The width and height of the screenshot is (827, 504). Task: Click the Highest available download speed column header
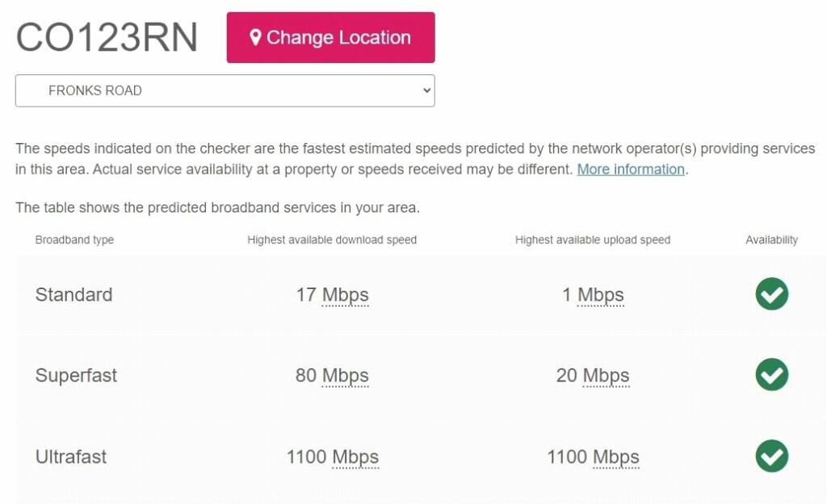[332, 240]
